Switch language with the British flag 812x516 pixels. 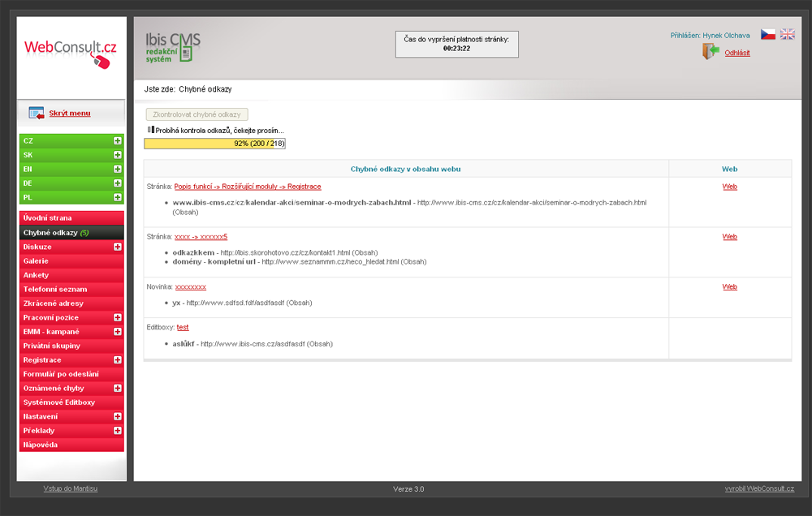[x=788, y=34]
